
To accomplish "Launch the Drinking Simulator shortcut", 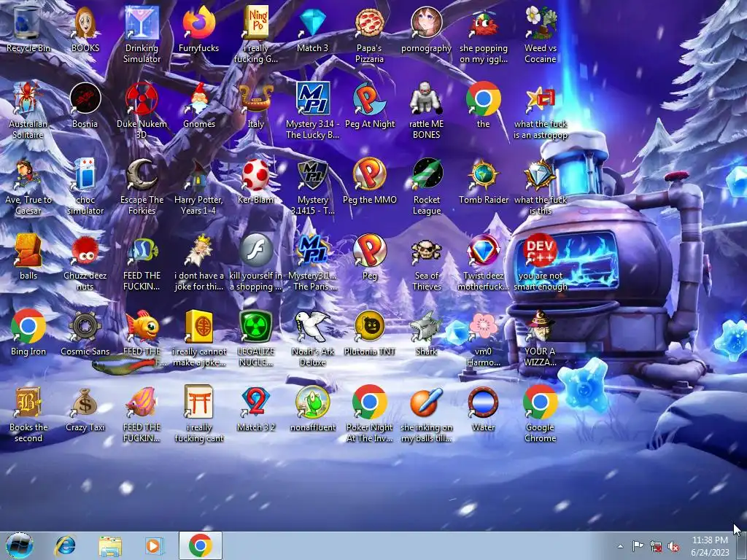I will point(142,34).
